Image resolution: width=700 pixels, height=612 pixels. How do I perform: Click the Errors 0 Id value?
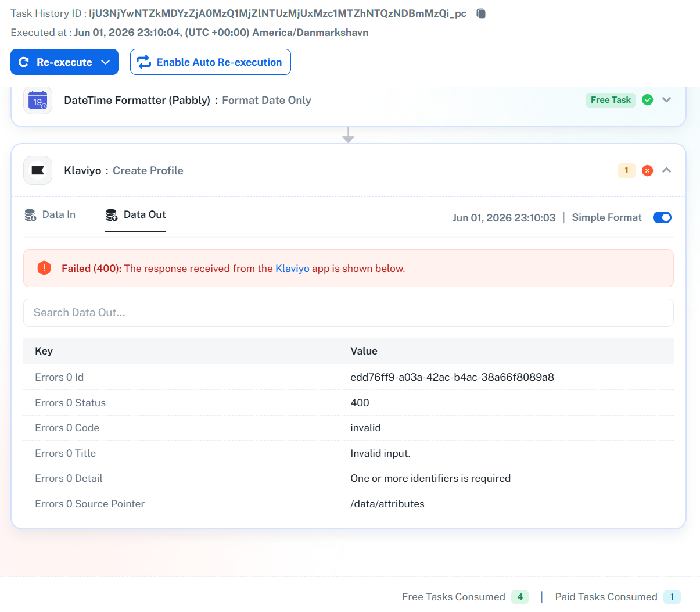(x=452, y=377)
